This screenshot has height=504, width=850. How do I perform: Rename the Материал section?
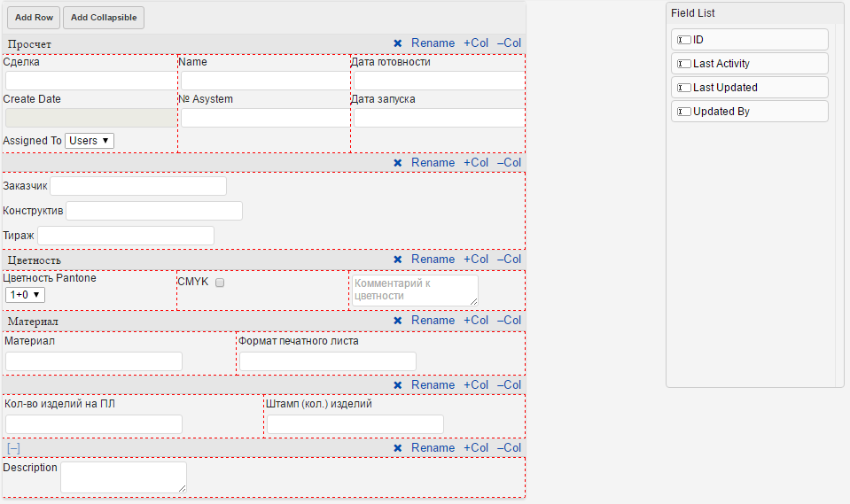click(433, 321)
